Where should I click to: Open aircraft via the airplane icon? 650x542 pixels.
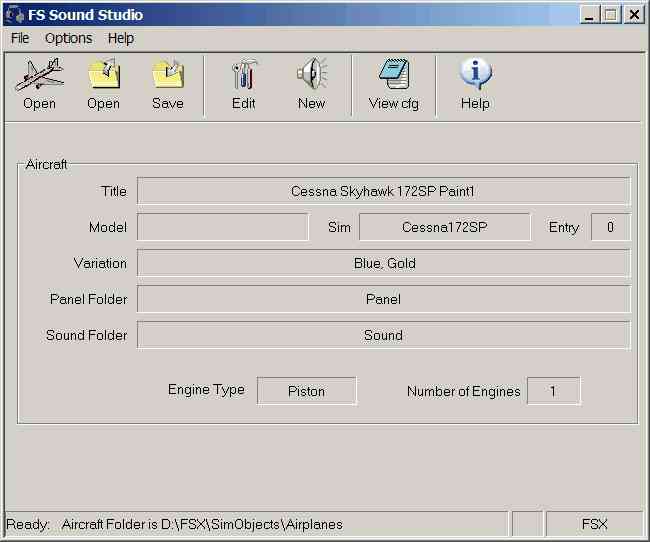39,74
